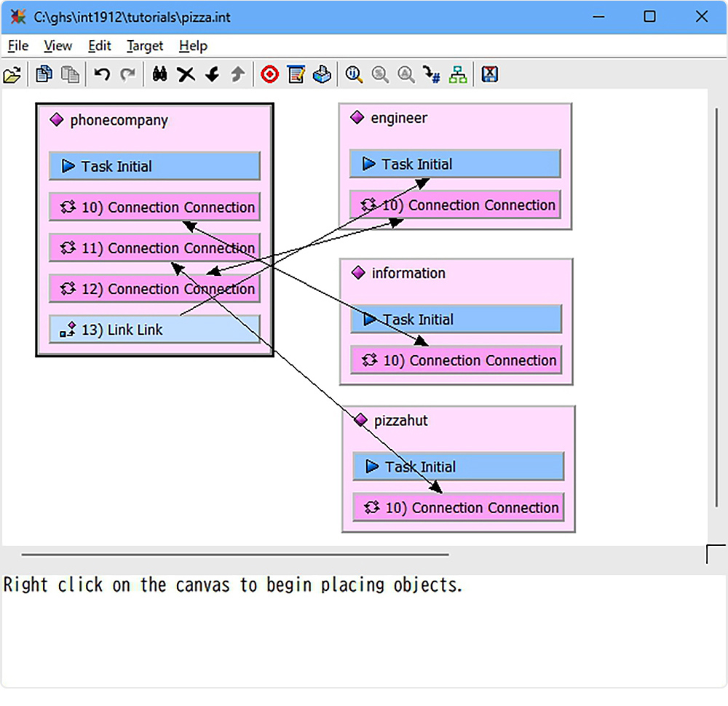Image resolution: width=728 pixels, height=706 pixels.
Task: Click the gray up-curved arrow icon
Action: pyautogui.click(x=238, y=74)
